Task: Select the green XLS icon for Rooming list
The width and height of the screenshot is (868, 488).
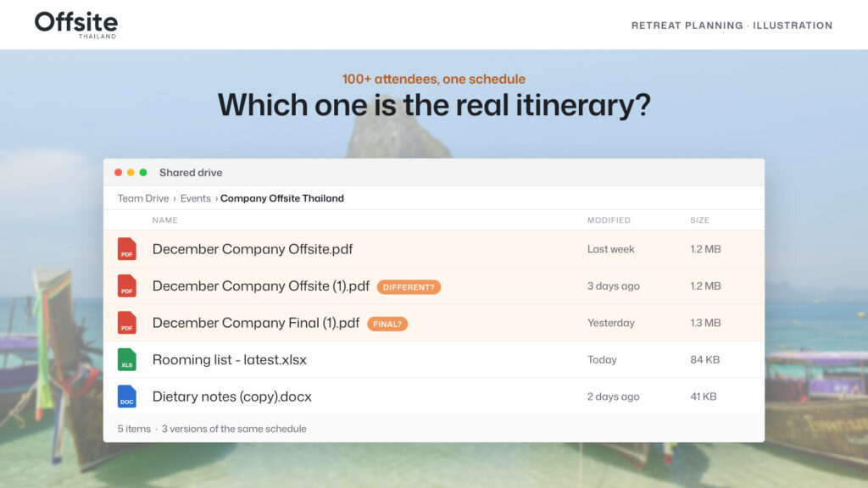Action: pos(127,359)
